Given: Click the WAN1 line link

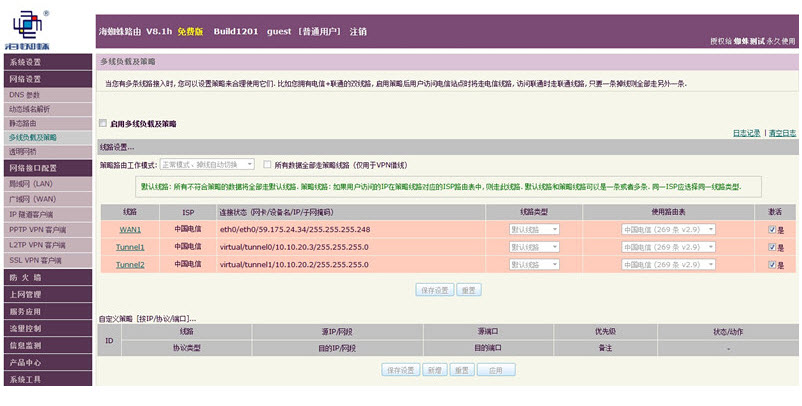Looking at the screenshot, I should pyautogui.click(x=130, y=229).
